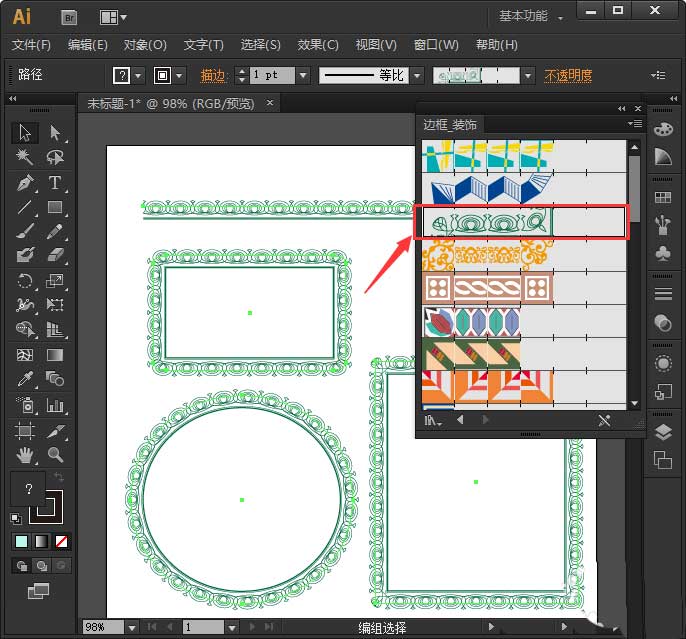This screenshot has height=639, width=686.
Task: Pick the Rectangle tool
Action: click(x=55, y=207)
